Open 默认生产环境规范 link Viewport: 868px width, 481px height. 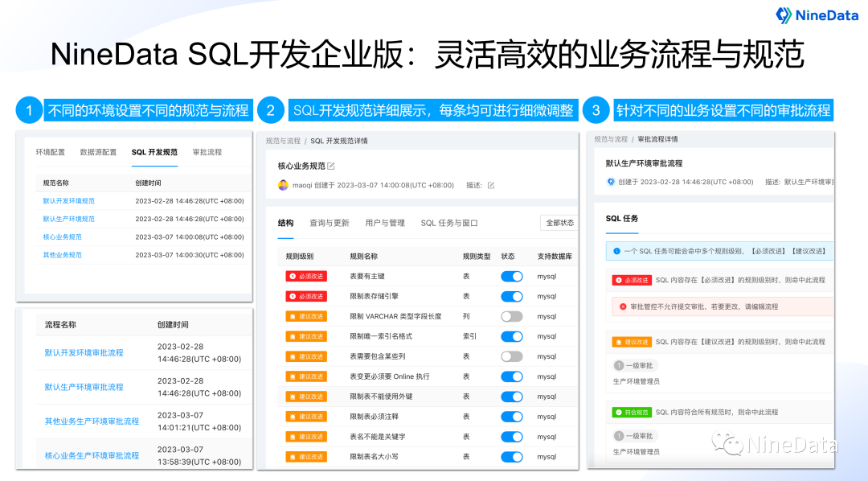(68, 219)
